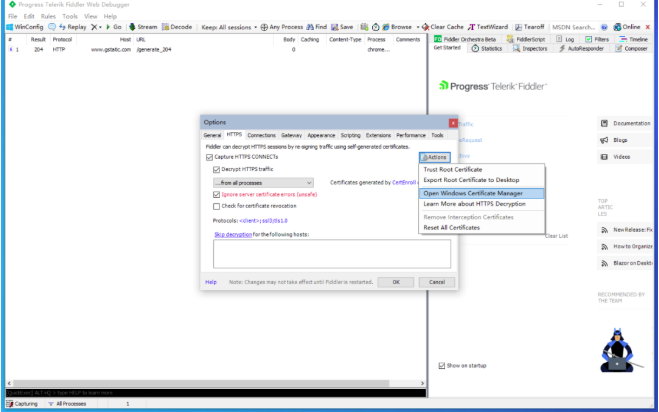Viewport: 659px width, 412px height.
Task: Open the Fiddler Orchestra Beta tab
Action: tap(465, 39)
